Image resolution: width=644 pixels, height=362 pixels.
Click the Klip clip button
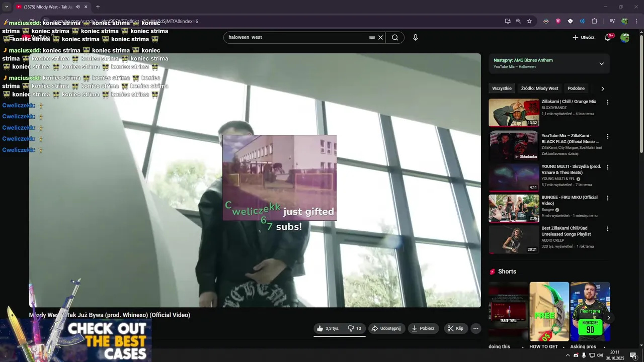456,328
